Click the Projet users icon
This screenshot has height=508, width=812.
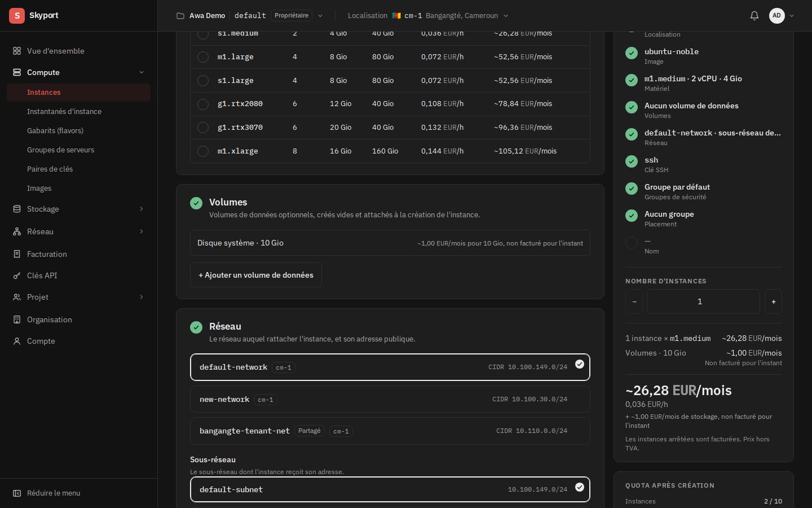tap(17, 297)
